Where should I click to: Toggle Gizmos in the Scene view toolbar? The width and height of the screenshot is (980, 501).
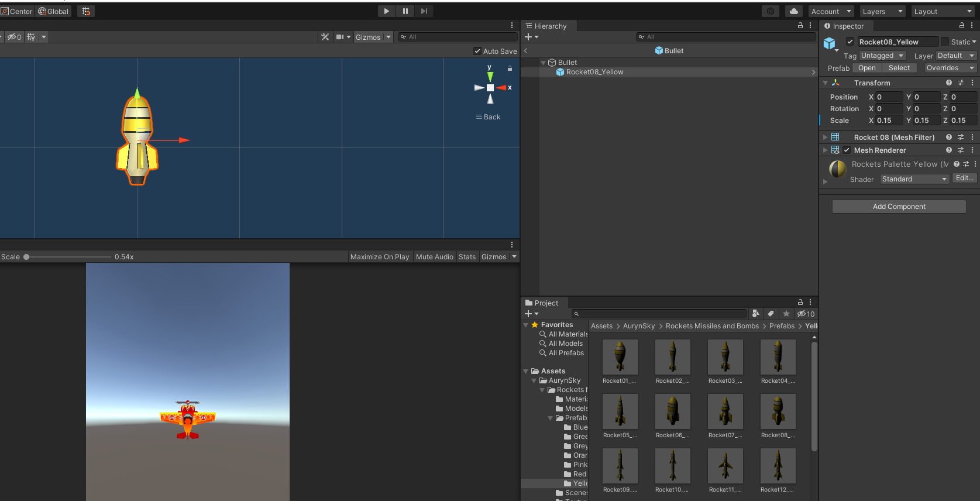click(368, 37)
